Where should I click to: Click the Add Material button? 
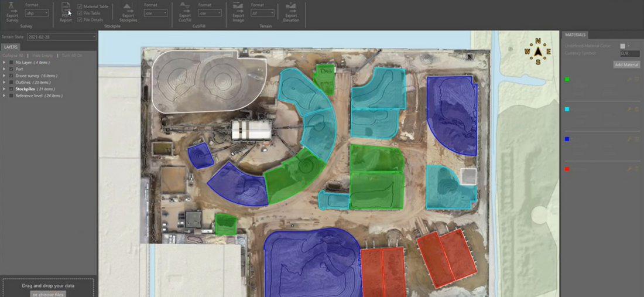tap(627, 65)
